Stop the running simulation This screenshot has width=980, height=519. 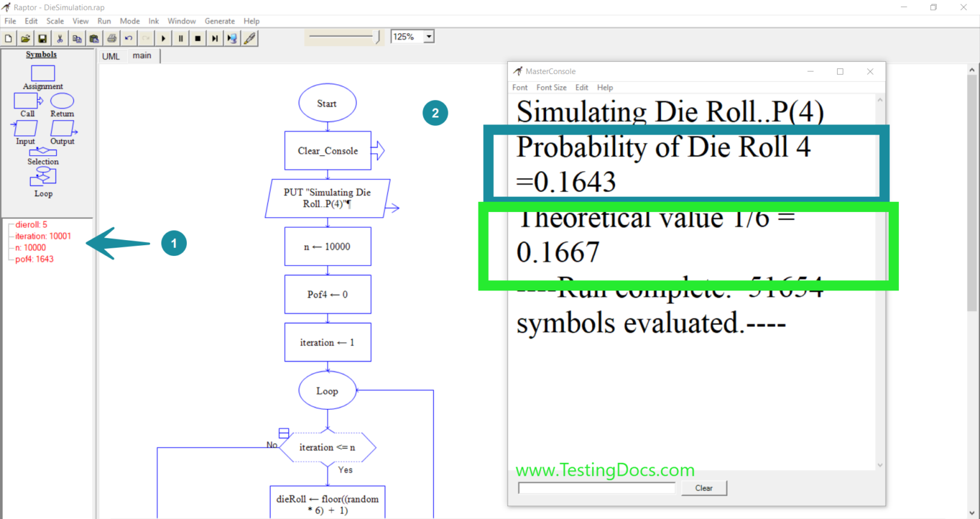[198, 38]
